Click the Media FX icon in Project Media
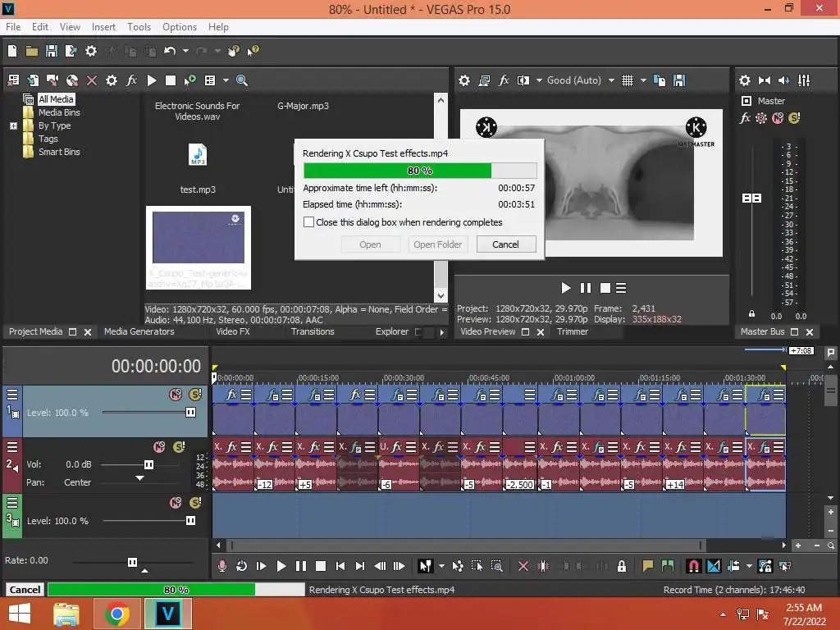The width and height of the screenshot is (840, 630). (x=131, y=80)
